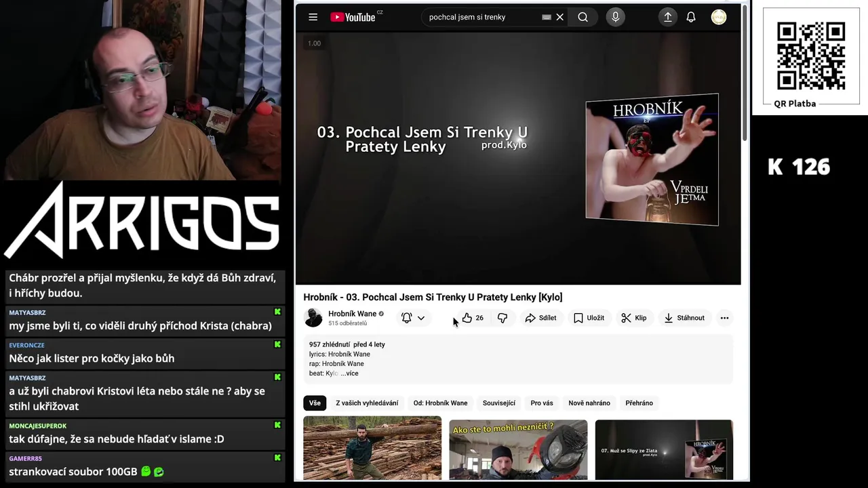This screenshot has height=488, width=868.
Task: Dislike the video
Action: pyautogui.click(x=502, y=318)
